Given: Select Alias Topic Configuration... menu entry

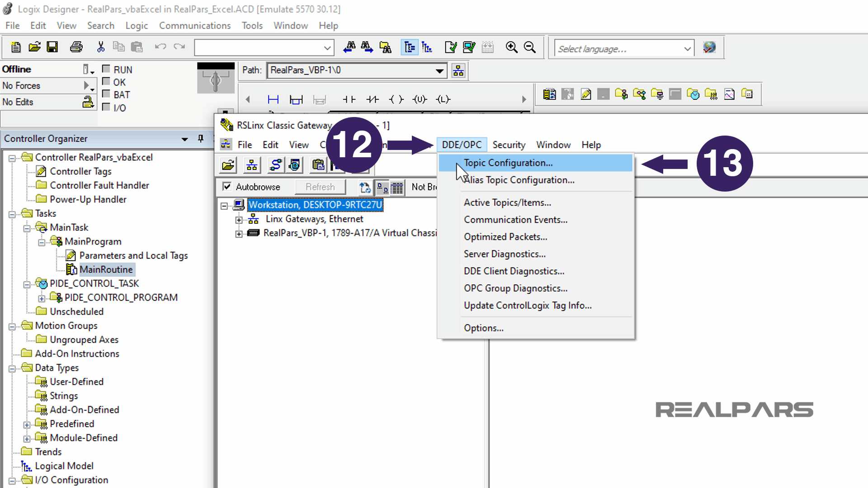Looking at the screenshot, I should 535,180.
